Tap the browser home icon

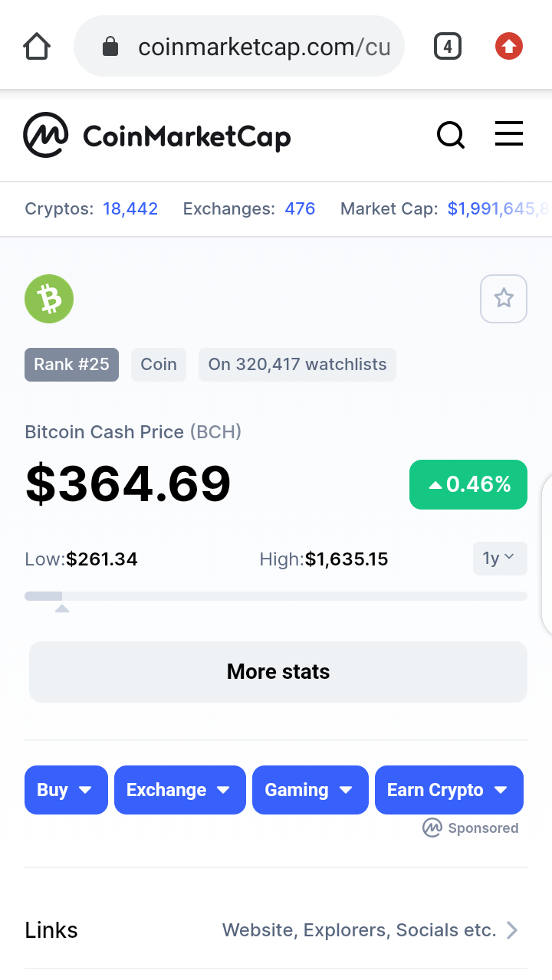click(x=37, y=47)
